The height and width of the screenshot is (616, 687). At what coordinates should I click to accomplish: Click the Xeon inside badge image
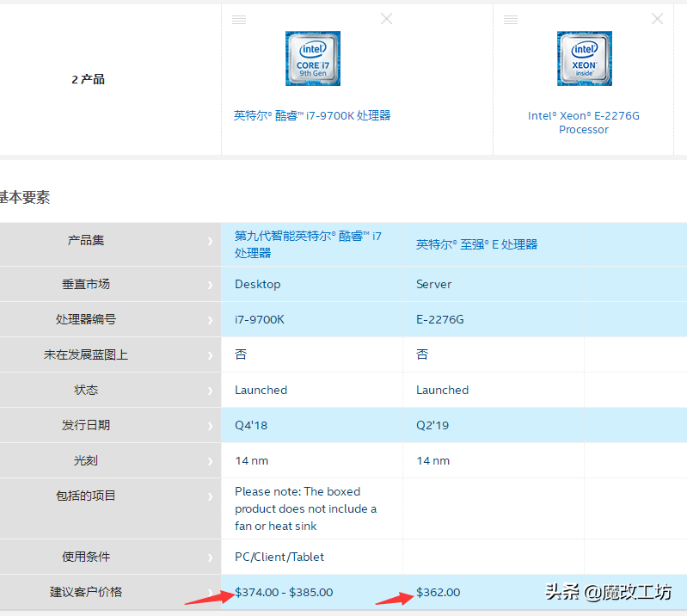pos(585,59)
